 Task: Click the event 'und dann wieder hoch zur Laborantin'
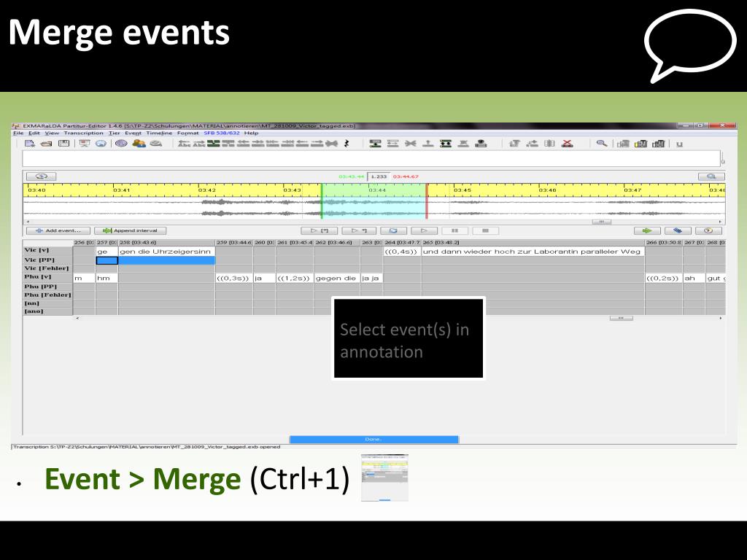pos(533,252)
